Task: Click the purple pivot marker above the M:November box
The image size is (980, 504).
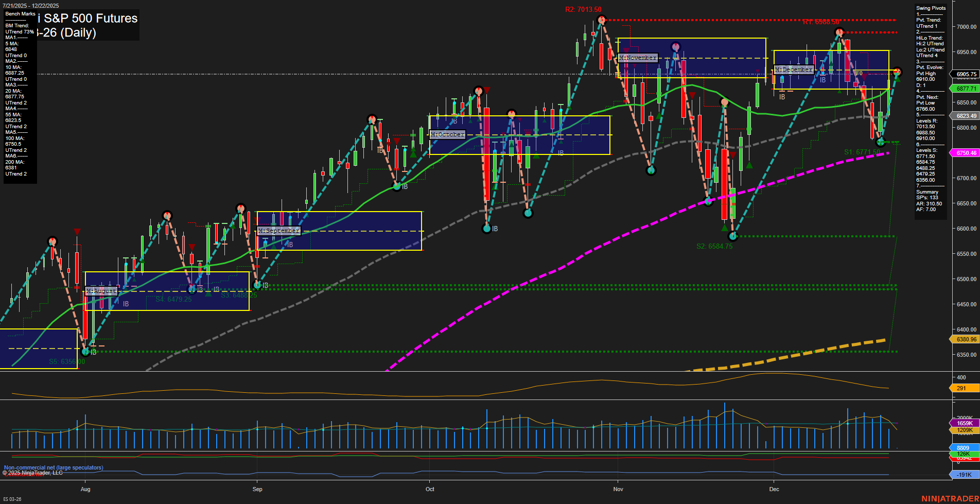Action: (676, 46)
